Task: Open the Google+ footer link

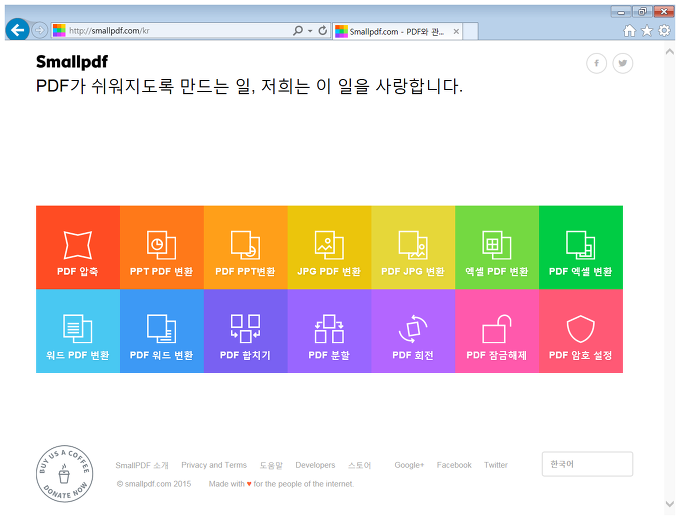Action: 409,465
